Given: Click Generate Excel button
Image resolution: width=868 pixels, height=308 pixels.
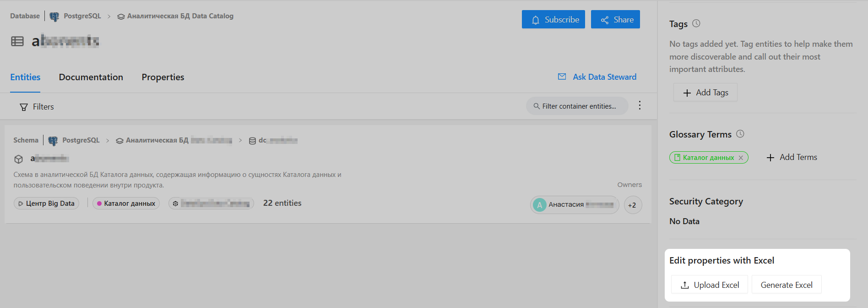Looking at the screenshot, I should (786, 285).
